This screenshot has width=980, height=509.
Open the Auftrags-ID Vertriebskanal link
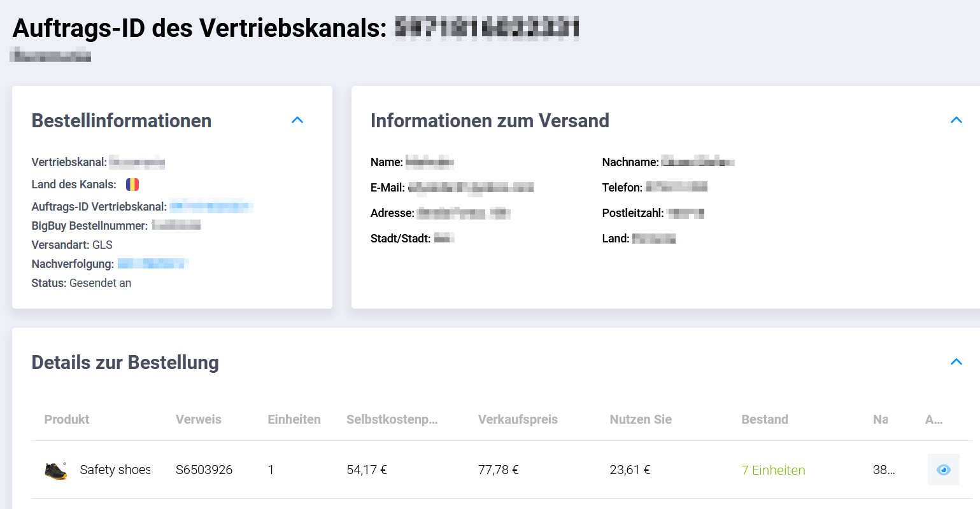[x=211, y=207]
